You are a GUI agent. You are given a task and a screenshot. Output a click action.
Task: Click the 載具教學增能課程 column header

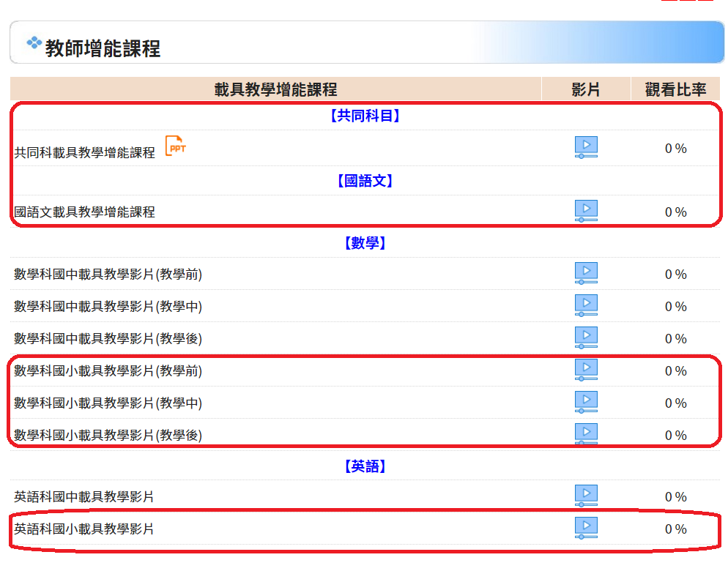[x=275, y=89]
